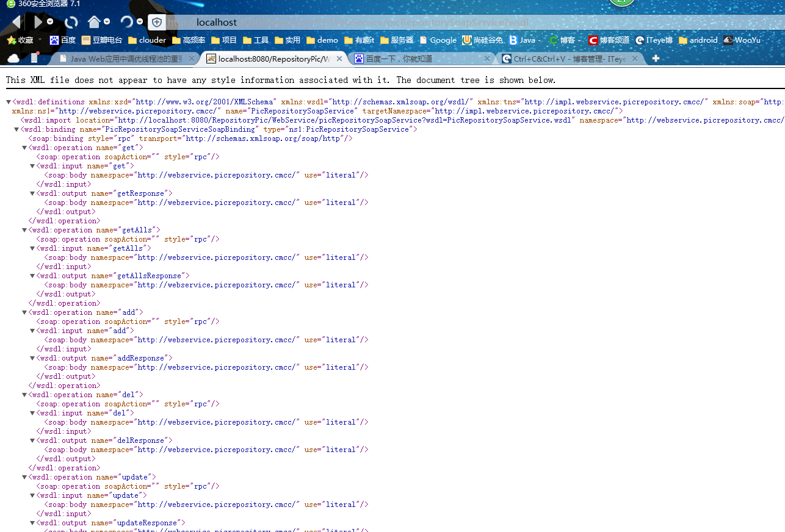The height and width of the screenshot is (532, 785).
Task: Collapse the wsdl:operation name="del" node
Action: click(x=24, y=395)
